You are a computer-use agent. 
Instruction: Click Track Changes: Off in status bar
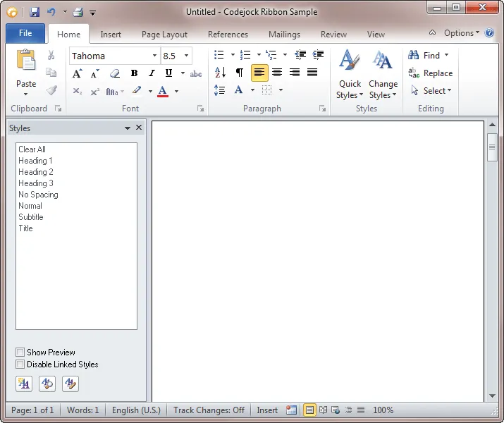209,410
